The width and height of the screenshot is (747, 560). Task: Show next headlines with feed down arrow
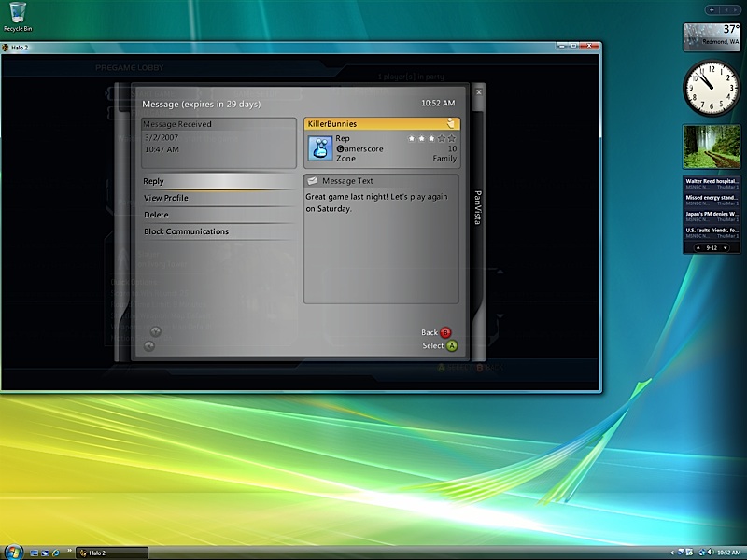coord(726,248)
